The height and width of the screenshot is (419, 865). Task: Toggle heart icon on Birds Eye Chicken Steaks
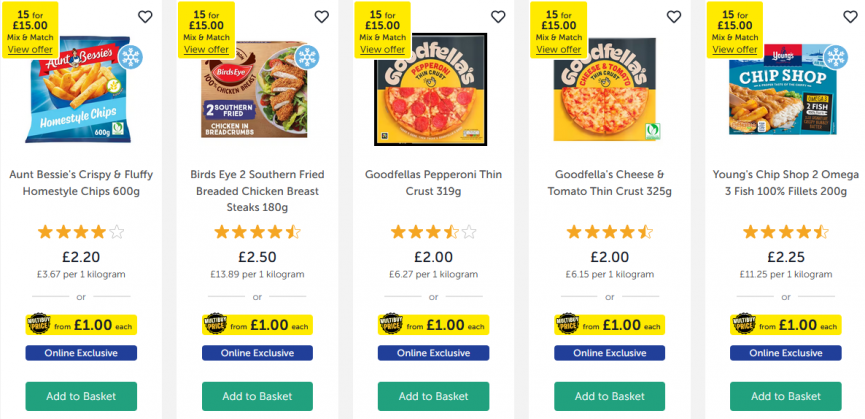[x=322, y=17]
